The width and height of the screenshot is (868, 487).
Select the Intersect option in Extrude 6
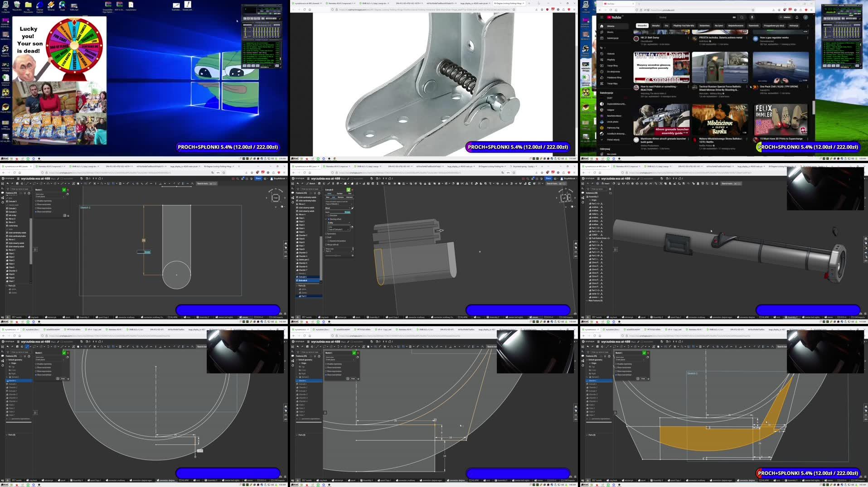[349, 197]
